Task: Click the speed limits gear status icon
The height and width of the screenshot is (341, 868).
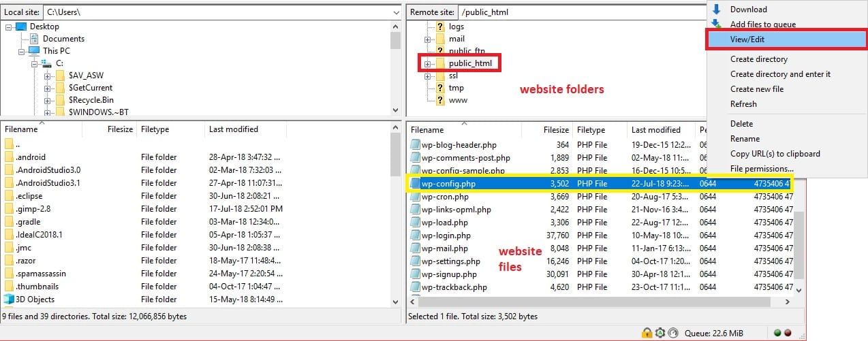Action: tap(660, 333)
